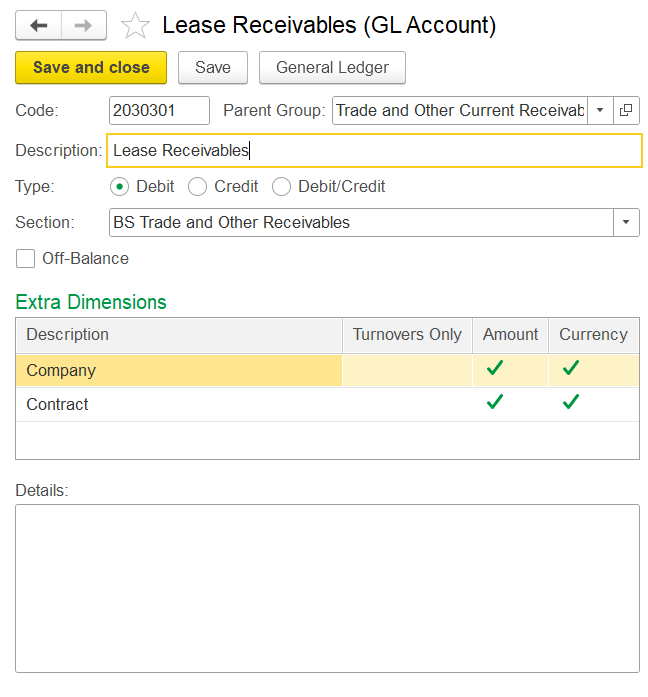
Task: Select the Debit radio button
Action: 120,186
